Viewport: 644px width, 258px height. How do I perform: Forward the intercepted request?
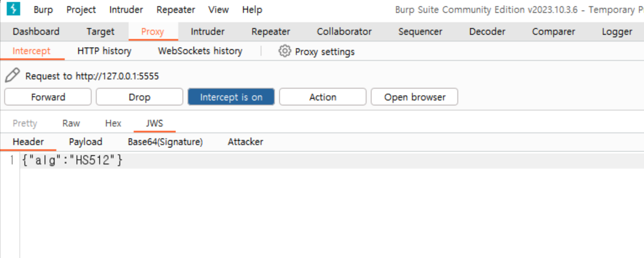pyautogui.click(x=48, y=97)
